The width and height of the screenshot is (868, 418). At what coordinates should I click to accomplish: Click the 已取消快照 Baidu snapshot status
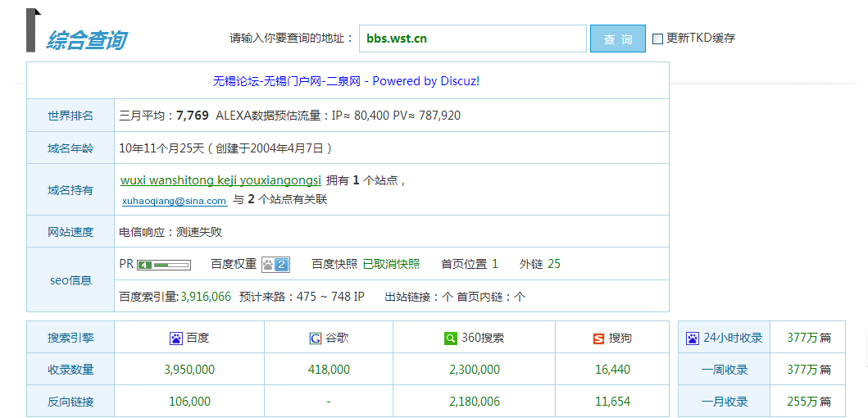391,264
